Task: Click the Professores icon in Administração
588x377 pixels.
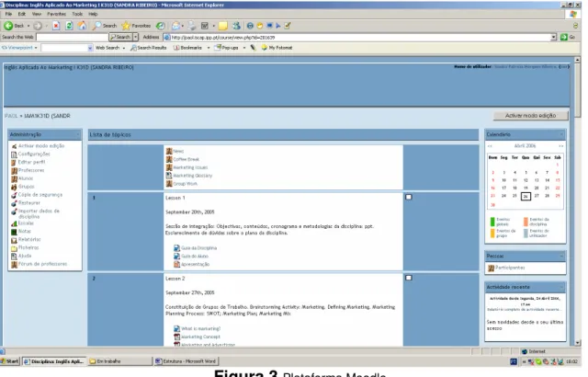Action: [x=15, y=171]
